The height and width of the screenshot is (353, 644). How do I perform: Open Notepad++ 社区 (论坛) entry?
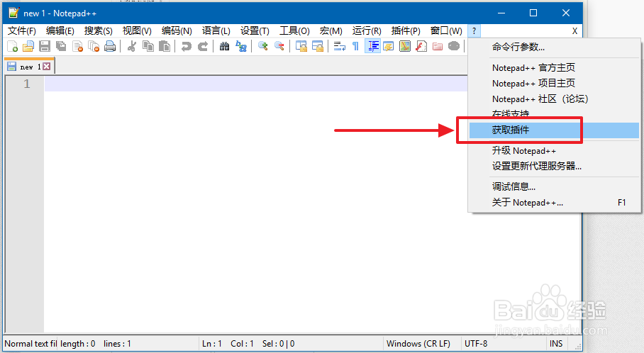coord(555,99)
